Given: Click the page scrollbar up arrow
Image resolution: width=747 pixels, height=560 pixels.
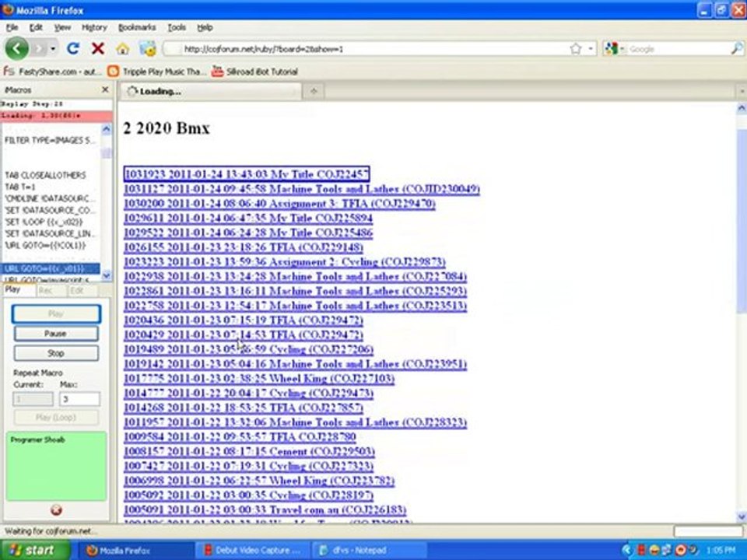Looking at the screenshot, I should click(742, 108).
